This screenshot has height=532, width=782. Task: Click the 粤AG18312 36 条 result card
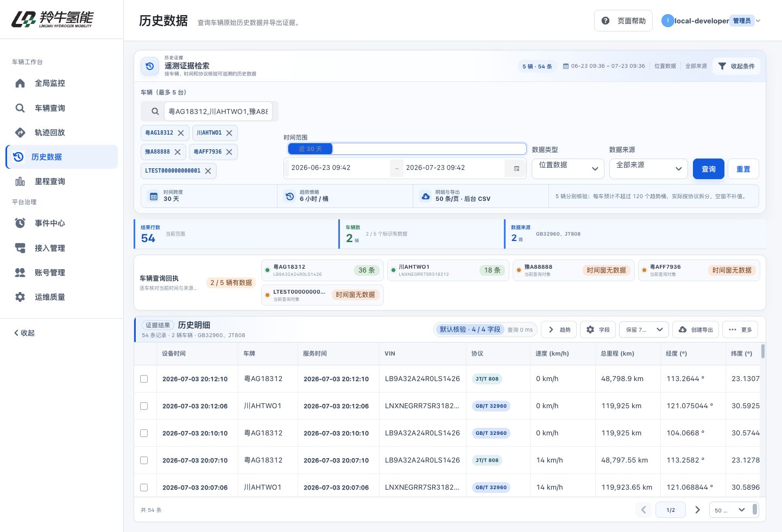(323, 270)
